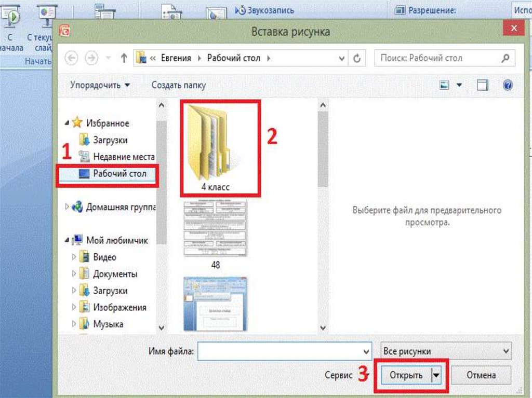Screen dimensions: 532x398
Task: Click the Отмена button
Action: pos(481,375)
